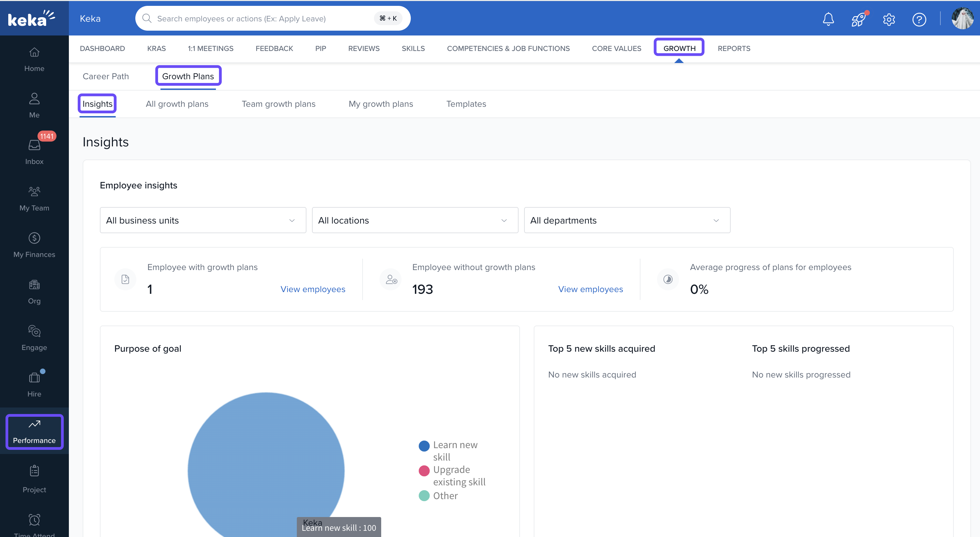The height and width of the screenshot is (537, 980).
Task: View employees with growth plans link
Action: point(312,289)
